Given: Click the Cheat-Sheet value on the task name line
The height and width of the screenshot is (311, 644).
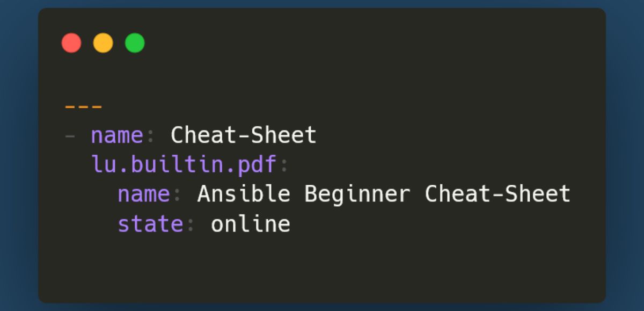Looking at the screenshot, I should pos(243,135).
